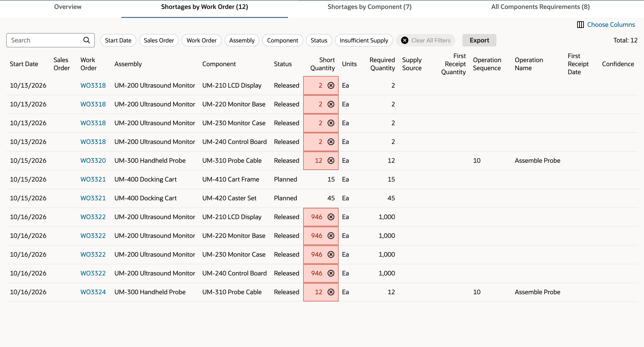The height and width of the screenshot is (347, 644).
Task: Open the Sales Order filter chip
Action: tap(159, 40)
